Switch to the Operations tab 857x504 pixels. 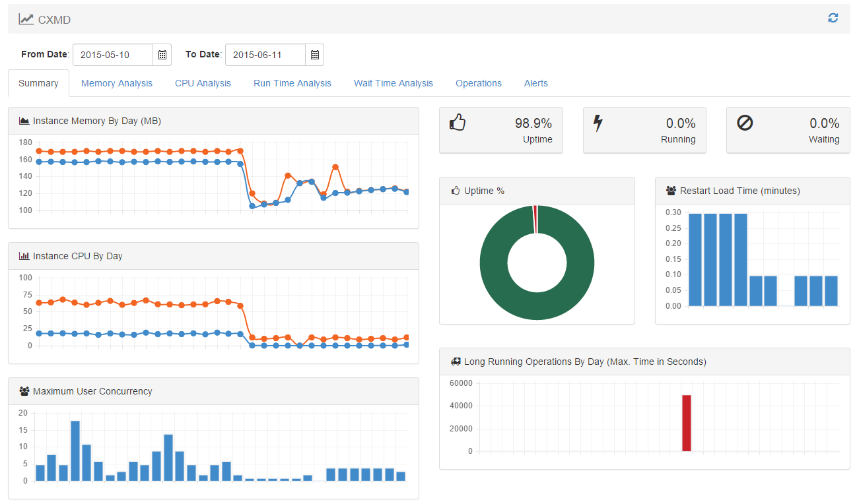click(x=479, y=83)
